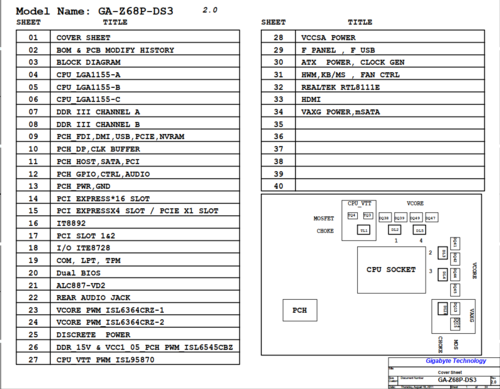This screenshot has width=500, height=389.
Task: Click the CPU SOCKET block in diagram
Action: [391, 270]
